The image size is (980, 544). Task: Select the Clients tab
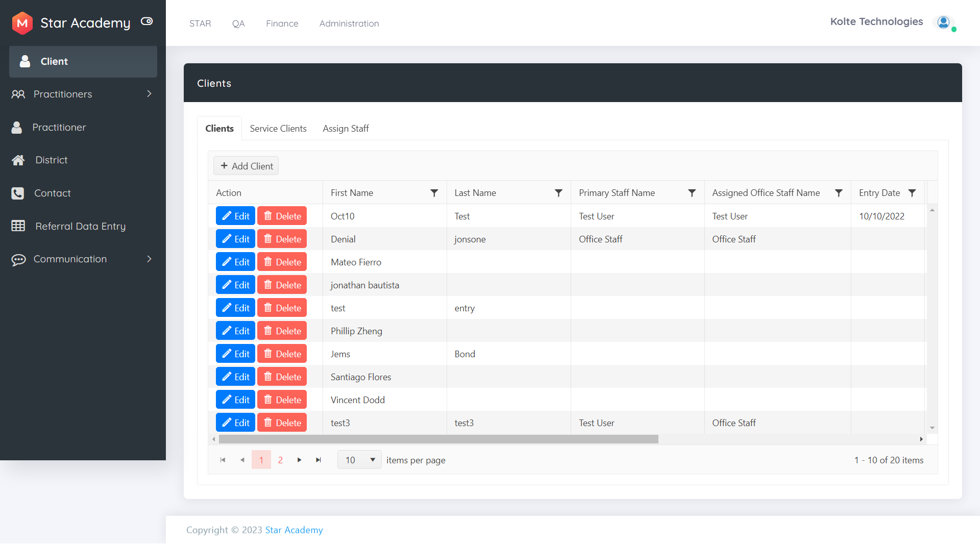(x=219, y=129)
